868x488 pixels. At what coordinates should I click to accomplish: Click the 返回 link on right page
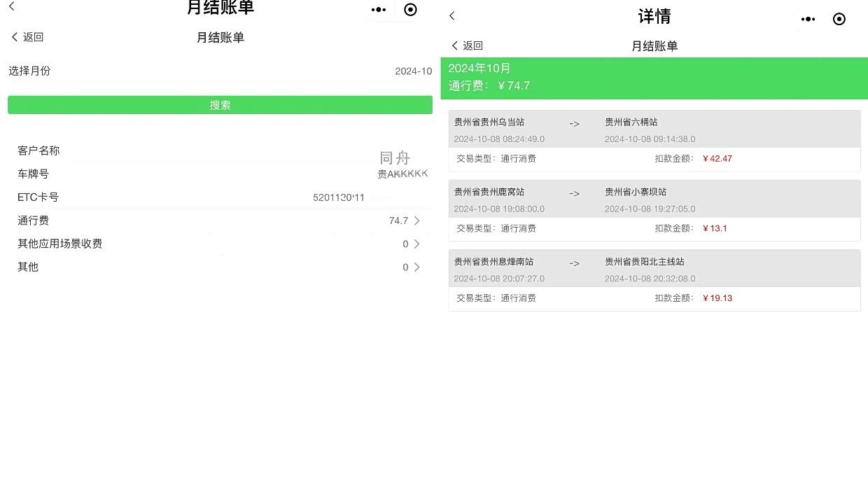pos(468,46)
